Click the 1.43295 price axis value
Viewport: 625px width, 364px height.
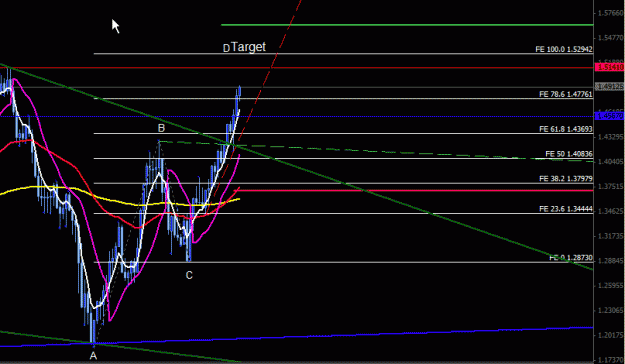[610, 137]
